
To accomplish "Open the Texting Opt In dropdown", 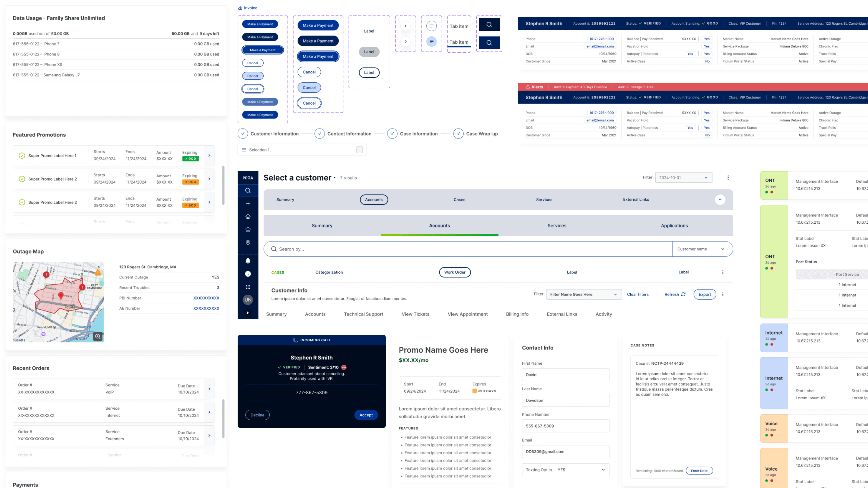I will (x=565, y=470).
